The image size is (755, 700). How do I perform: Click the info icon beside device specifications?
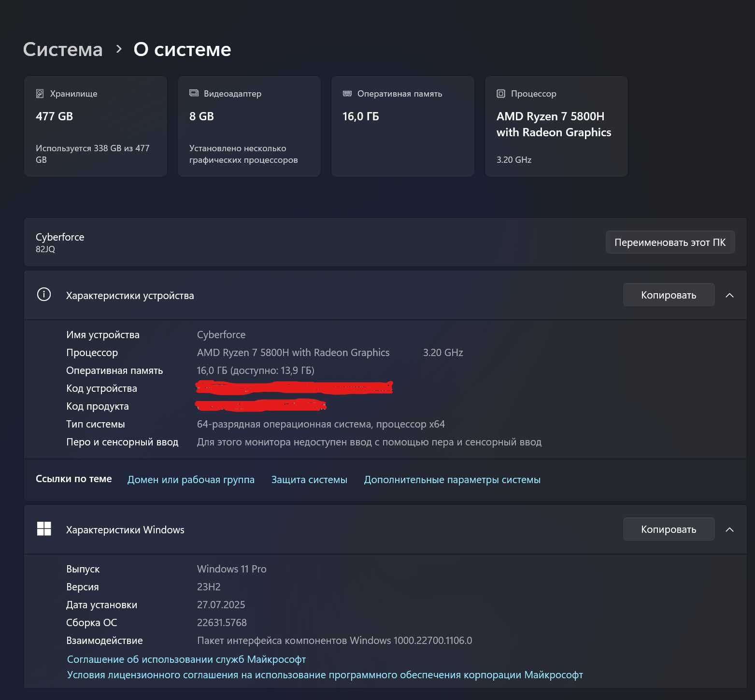(44, 294)
